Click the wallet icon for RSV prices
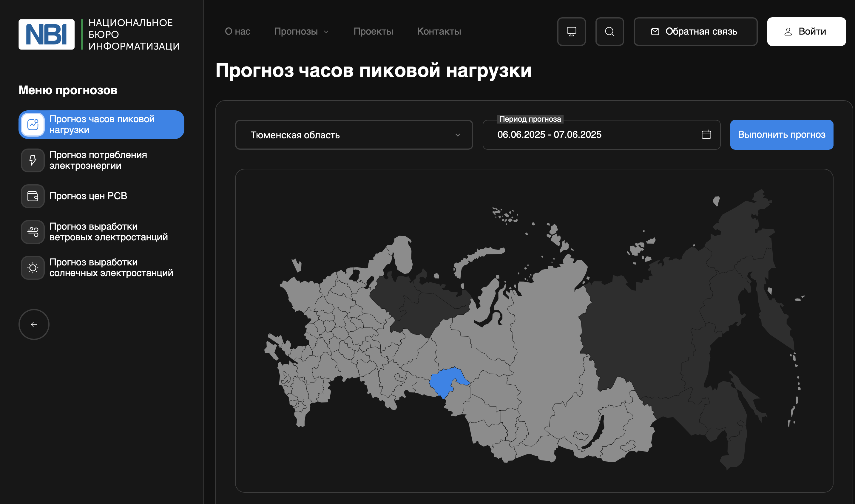 [x=33, y=196]
